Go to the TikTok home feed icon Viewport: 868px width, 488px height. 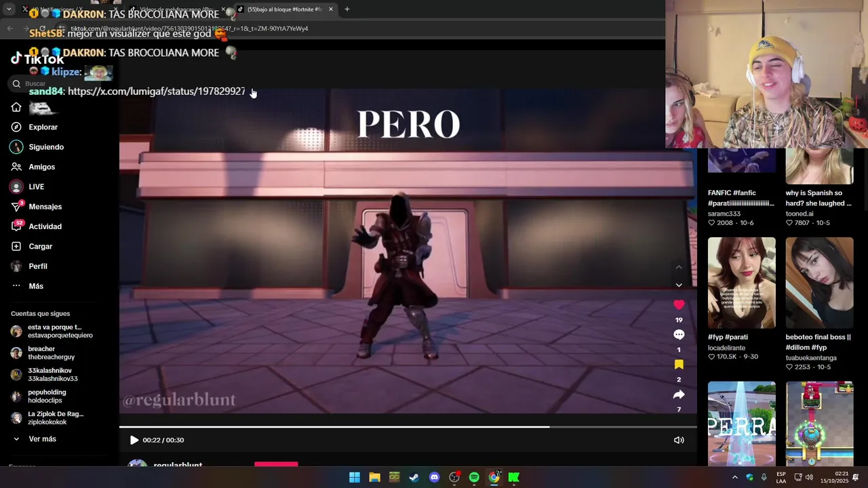[x=16, y=107]
